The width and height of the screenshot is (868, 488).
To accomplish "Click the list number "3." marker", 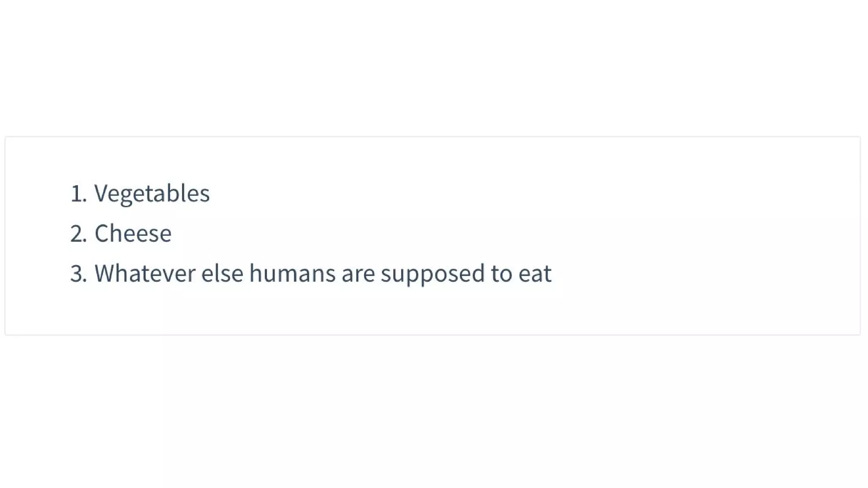I will 78,273.
